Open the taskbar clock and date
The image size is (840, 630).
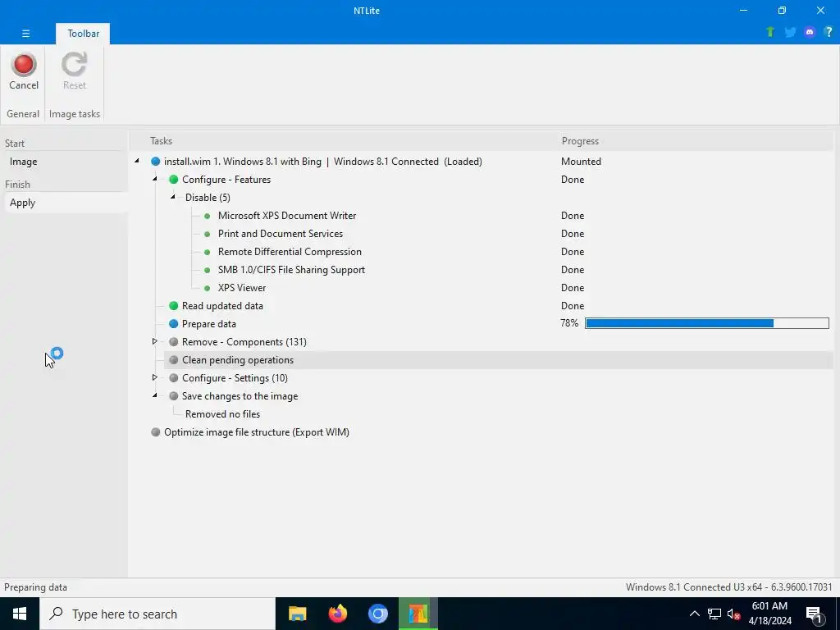point(769,614)
